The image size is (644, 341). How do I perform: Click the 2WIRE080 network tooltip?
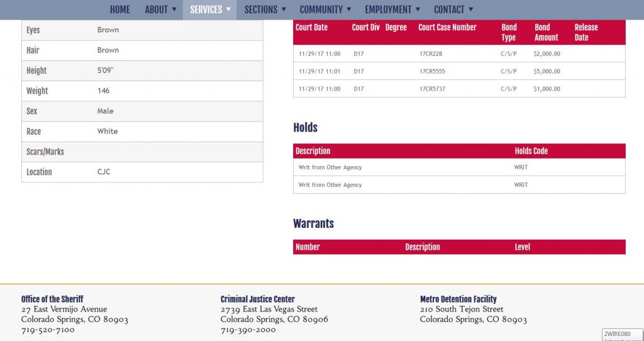click(x=621, y=335)
